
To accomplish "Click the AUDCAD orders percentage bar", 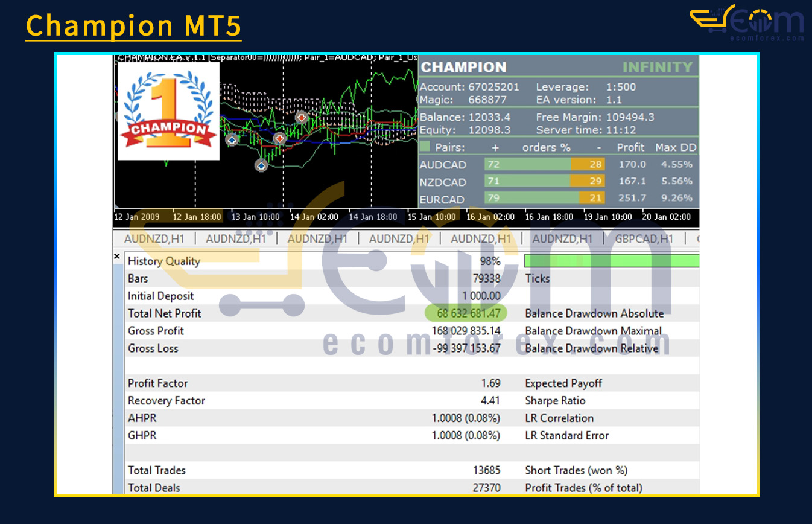I will click(544, 164).
